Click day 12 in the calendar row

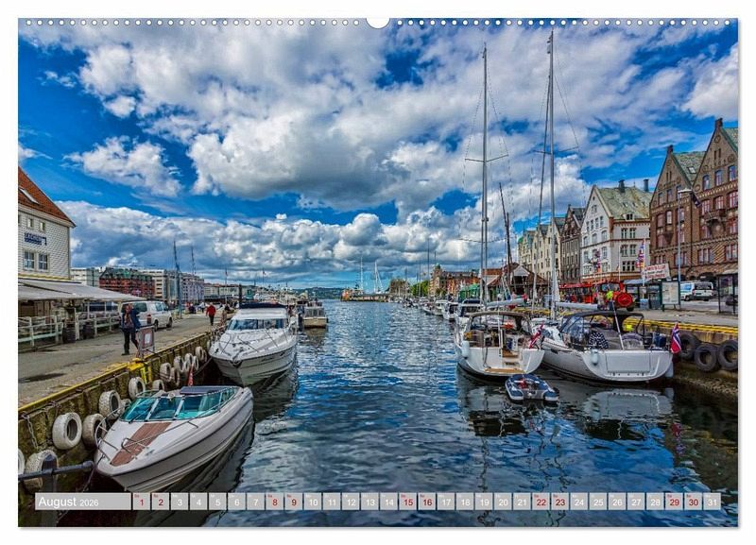pyautogui.click(x=351, y=502)
